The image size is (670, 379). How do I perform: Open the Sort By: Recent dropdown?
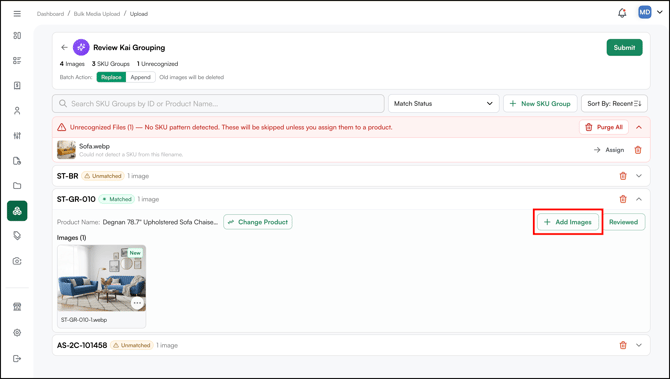614,103
